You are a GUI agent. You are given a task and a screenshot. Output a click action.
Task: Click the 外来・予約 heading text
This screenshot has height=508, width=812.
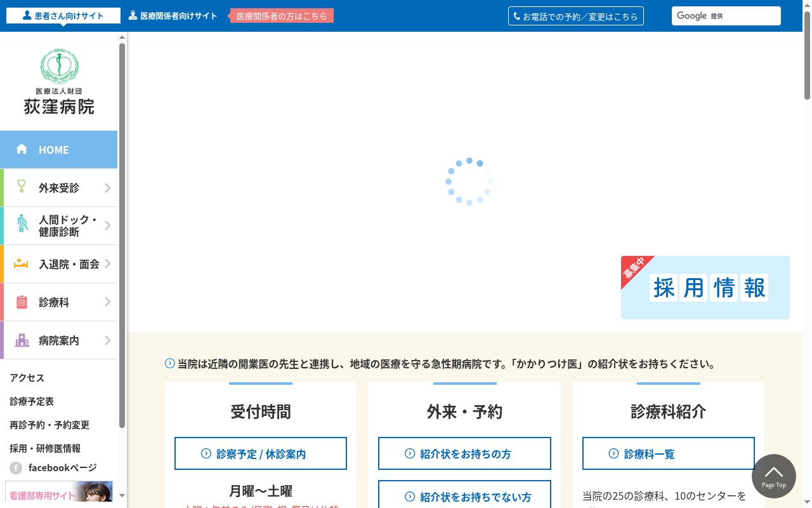tap(464, 411)
